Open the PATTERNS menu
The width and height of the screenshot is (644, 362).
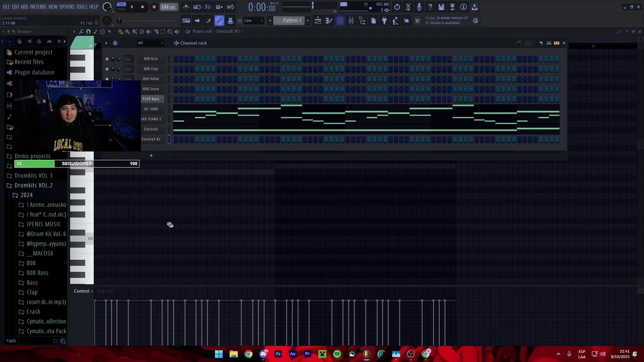[38, 7]
